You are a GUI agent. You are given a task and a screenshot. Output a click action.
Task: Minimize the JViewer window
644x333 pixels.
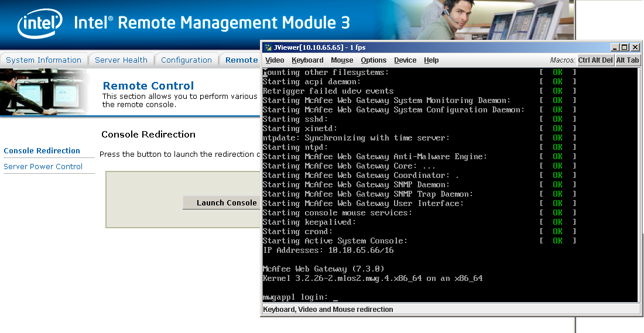tap(614, 47)
